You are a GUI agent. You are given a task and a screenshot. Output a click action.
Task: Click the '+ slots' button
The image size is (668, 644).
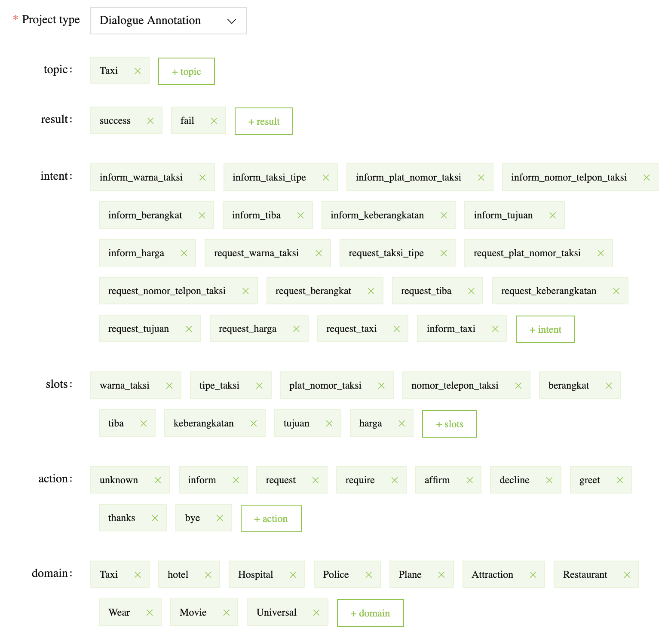449,424
